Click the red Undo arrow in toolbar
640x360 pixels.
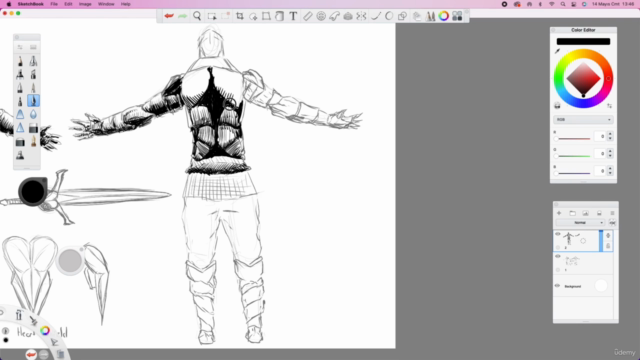[x=169, y=16]
